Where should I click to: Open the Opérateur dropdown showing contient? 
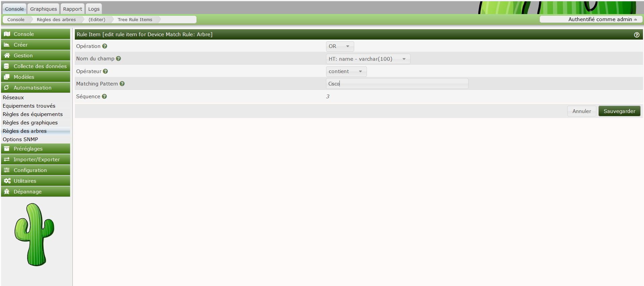pos(346,71)
